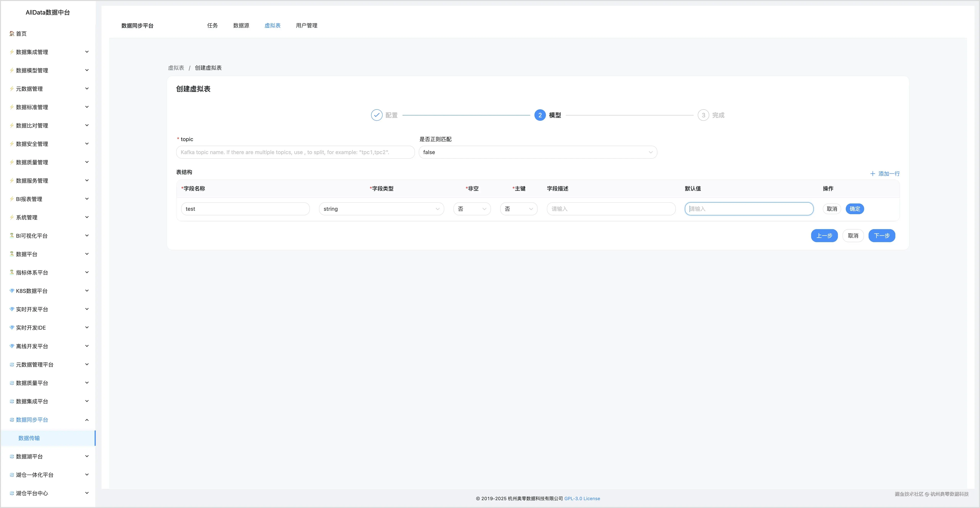Click the plus icon for 添加一行

(872, 174)
